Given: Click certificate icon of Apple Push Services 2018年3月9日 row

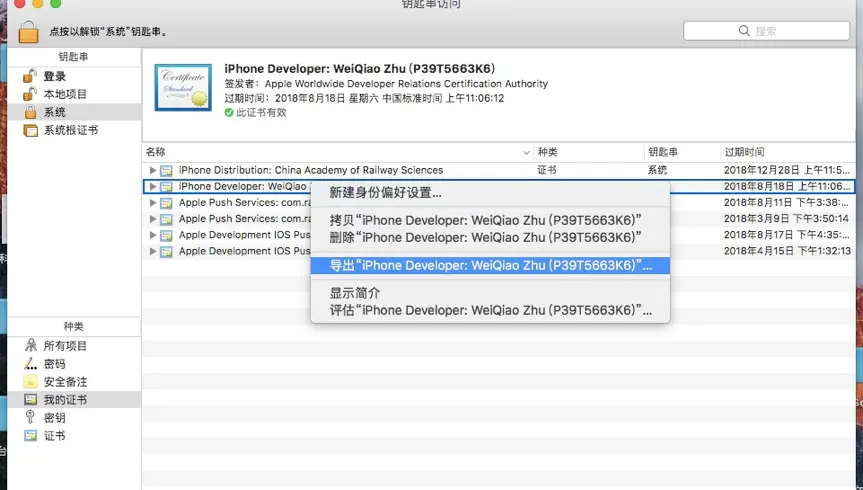Looking at the screenshot, I should (166, 219).
